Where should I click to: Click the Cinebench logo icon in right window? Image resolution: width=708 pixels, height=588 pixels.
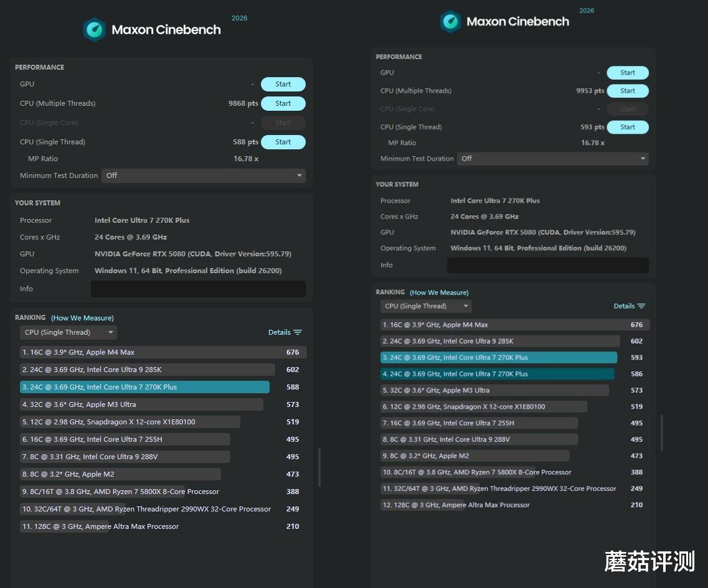click(x=450, y=21)
